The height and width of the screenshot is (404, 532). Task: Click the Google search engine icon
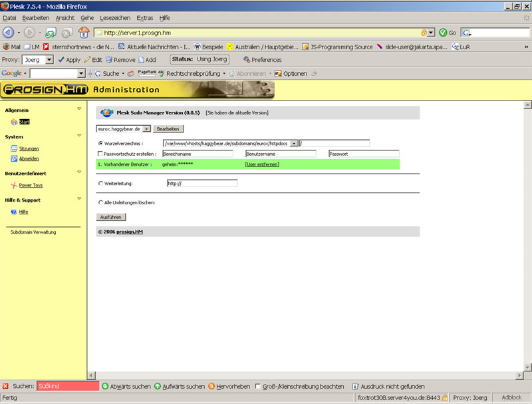[x=467, y=33]
